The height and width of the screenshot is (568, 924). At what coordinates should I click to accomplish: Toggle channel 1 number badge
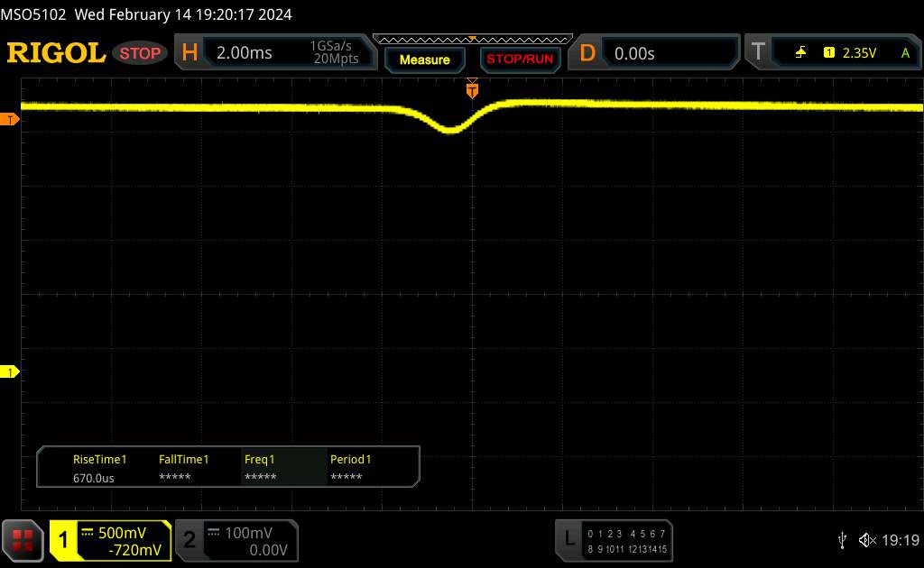63,540
